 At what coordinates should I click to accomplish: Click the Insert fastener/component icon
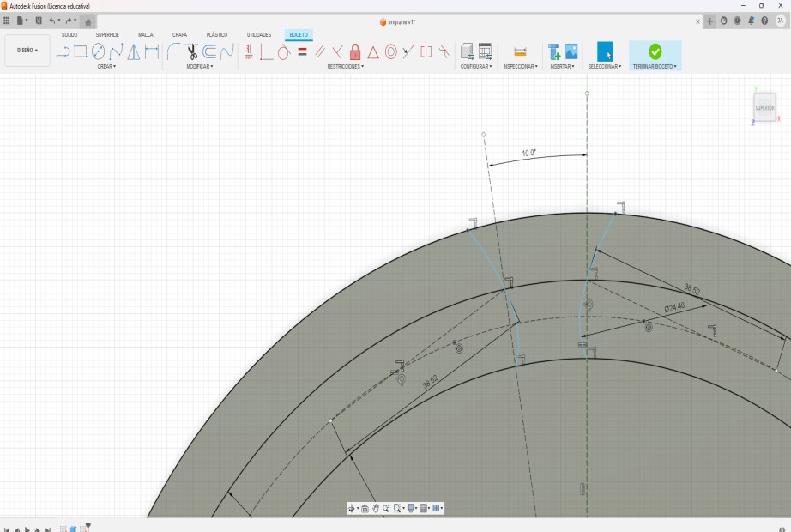(554, 51)
